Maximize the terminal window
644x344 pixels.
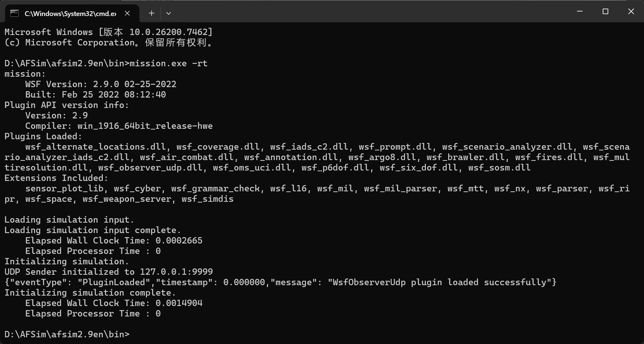point(605,12)
